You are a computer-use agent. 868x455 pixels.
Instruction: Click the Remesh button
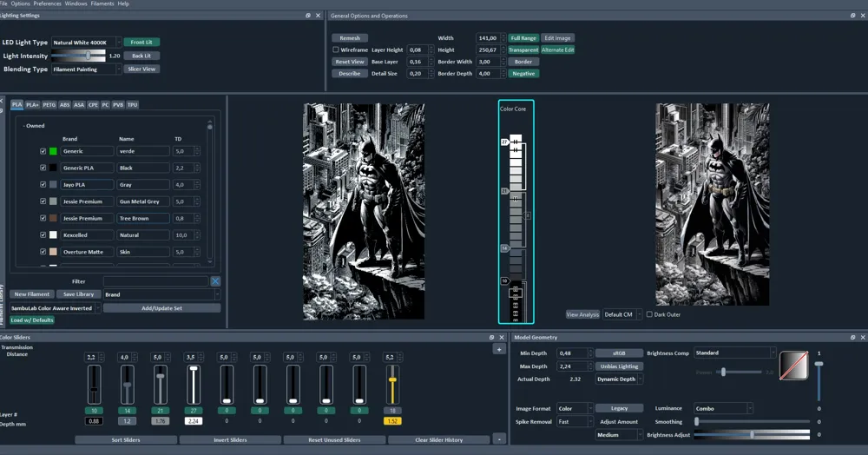[x=350, y=38]
